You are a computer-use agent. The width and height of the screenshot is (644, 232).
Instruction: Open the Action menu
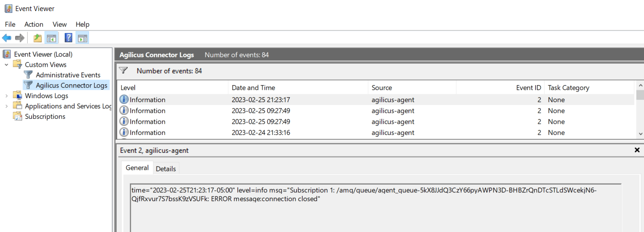[x=34, y=24]
